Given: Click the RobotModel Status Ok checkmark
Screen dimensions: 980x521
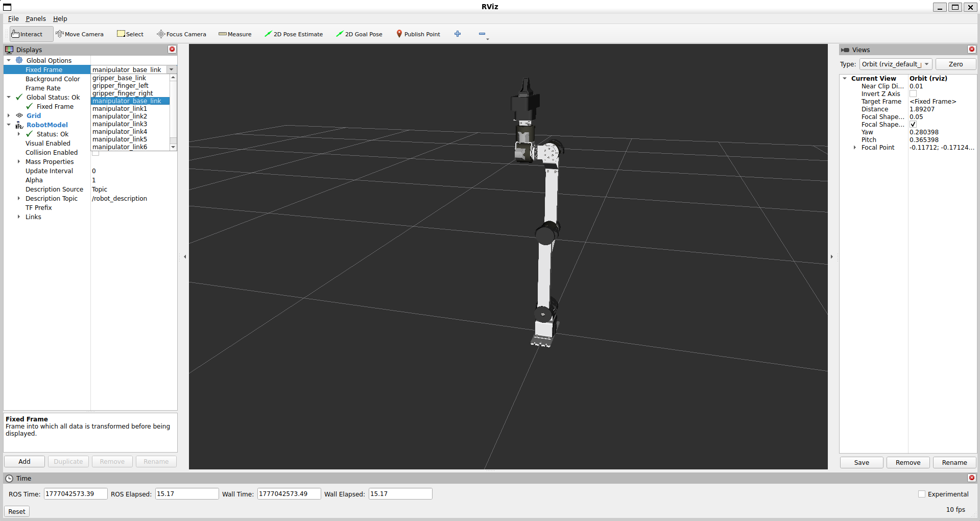Looking at the screenshot, I should (x=30, y=134).
